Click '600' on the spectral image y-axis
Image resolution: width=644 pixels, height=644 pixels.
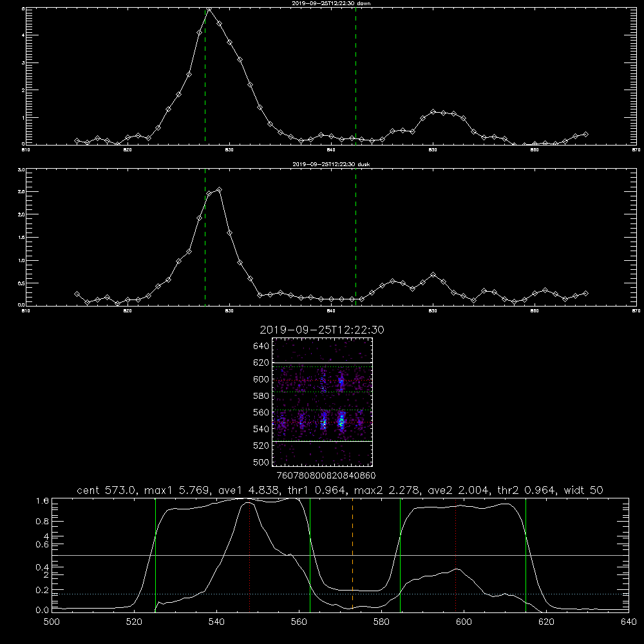[x=261, y=379]
